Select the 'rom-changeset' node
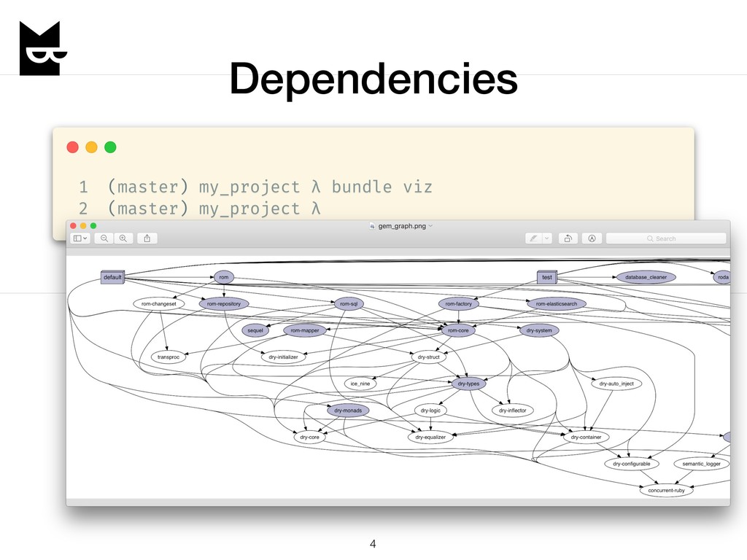The image size is (747, 560). [x=158, y=304]
